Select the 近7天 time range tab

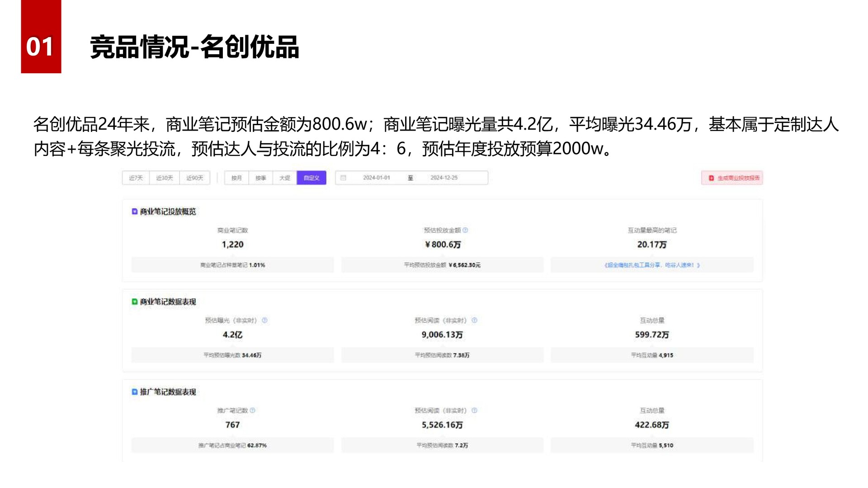136,178
